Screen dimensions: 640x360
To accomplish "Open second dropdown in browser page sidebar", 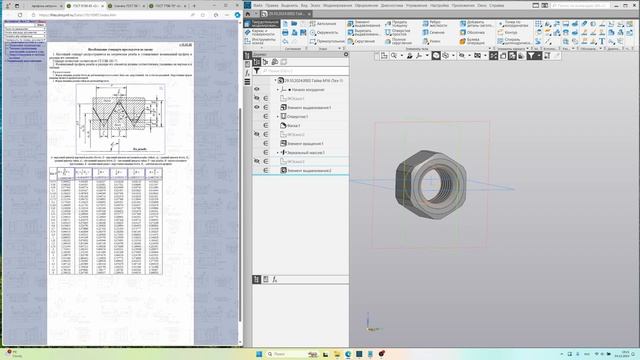I will [x=24, y=33].
